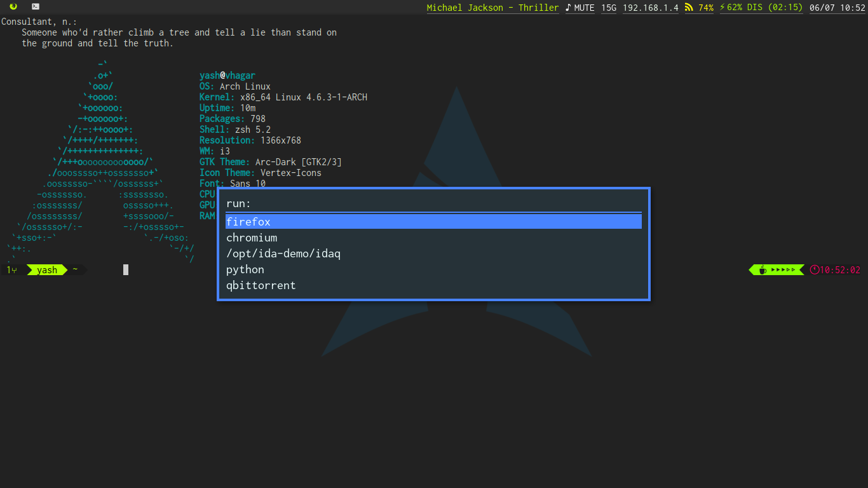The image size is (868, 488).
Task: Click the progress arrows beside the coffee cup
Action: click(x=783, y=270)
